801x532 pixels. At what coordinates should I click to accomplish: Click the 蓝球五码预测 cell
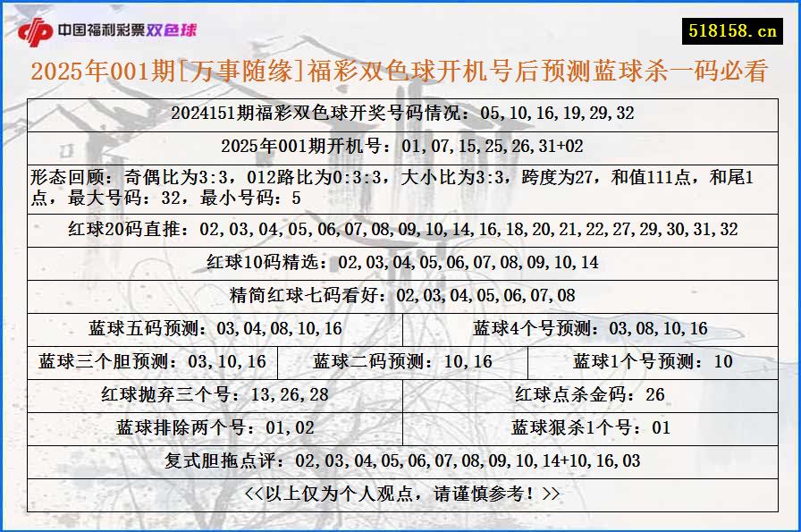[215, 327]
